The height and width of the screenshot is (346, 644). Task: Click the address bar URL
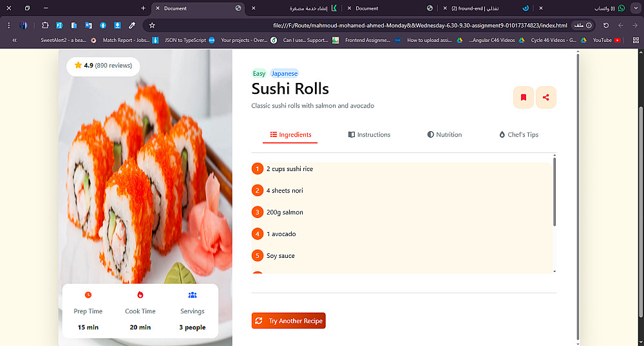420,26
